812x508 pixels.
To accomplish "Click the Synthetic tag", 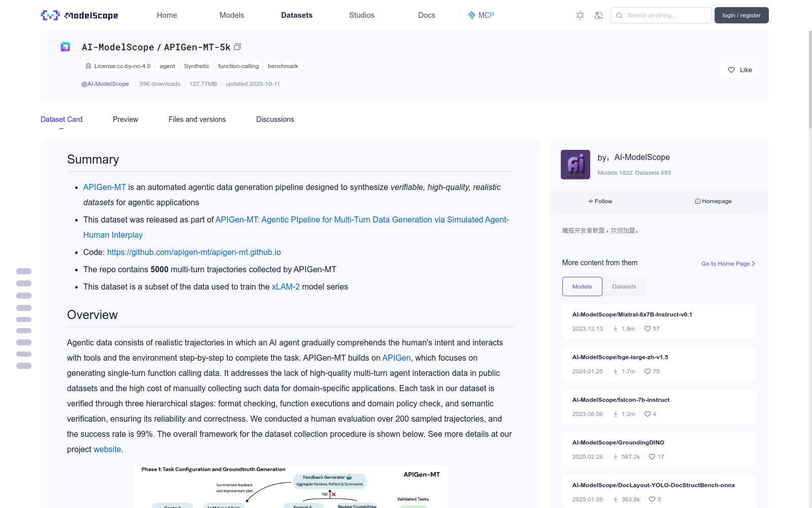I will (196, 66).
